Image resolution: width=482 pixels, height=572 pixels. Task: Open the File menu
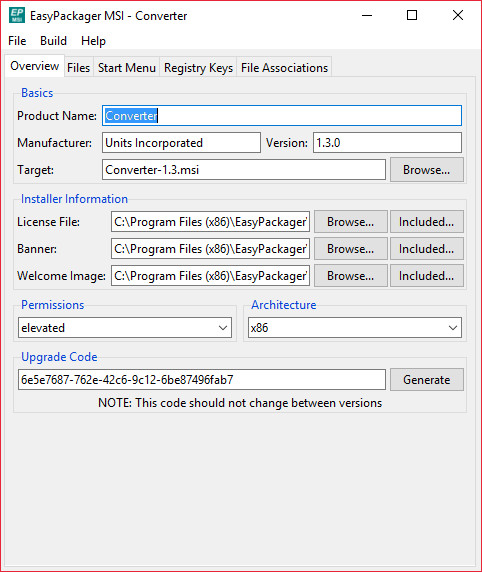[17, 41]
